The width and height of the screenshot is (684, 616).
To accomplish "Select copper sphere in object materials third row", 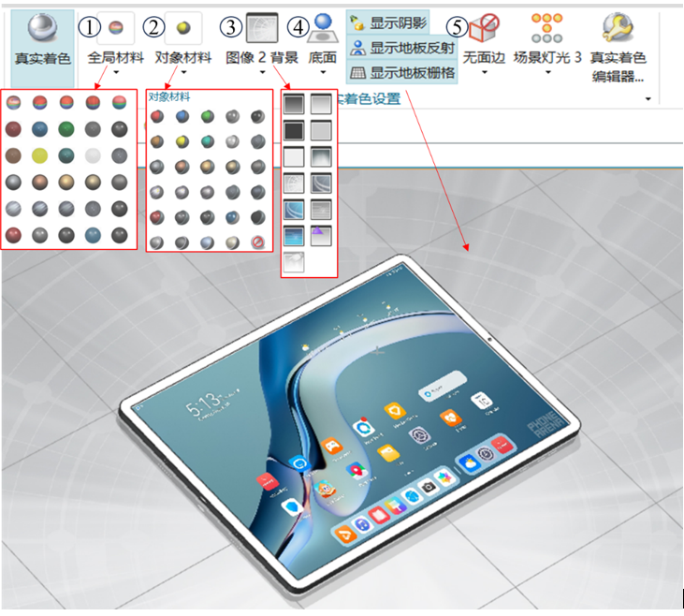I will click(x=182, y=167).
